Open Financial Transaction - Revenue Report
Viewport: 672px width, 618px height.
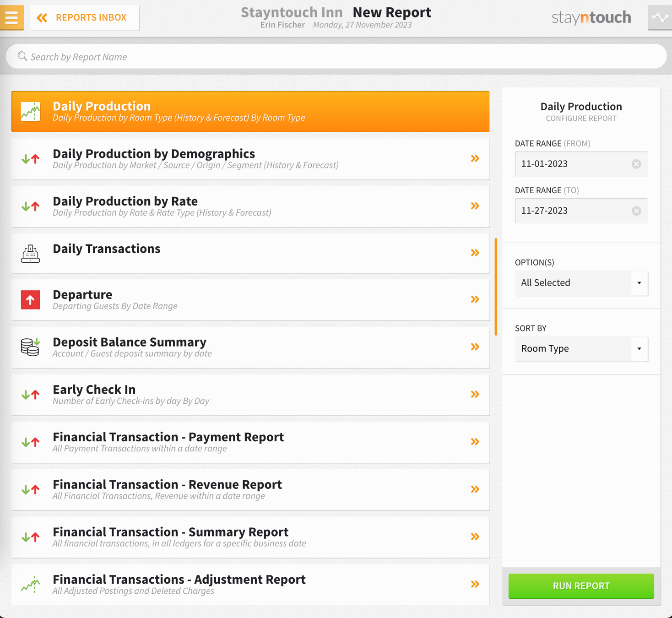(250, 490)
